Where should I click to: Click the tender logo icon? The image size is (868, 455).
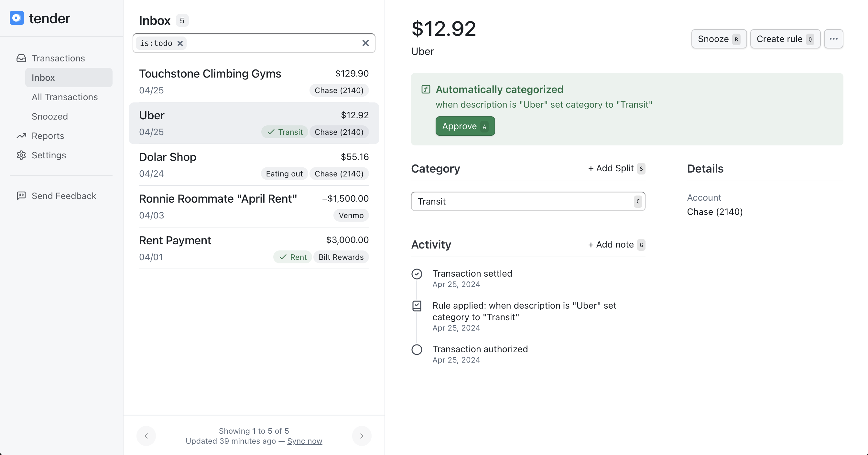pos(16,18)
